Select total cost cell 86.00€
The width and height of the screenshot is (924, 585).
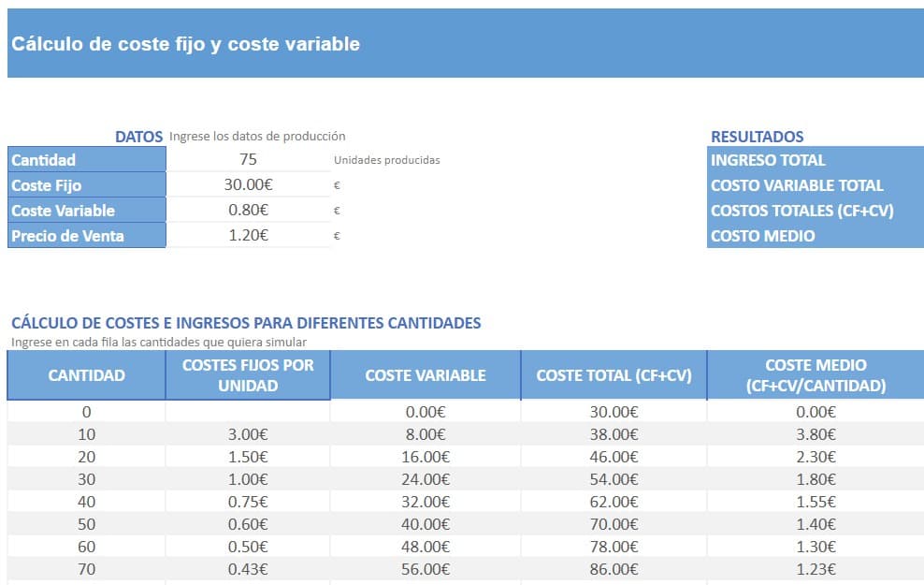coord(614,568)
